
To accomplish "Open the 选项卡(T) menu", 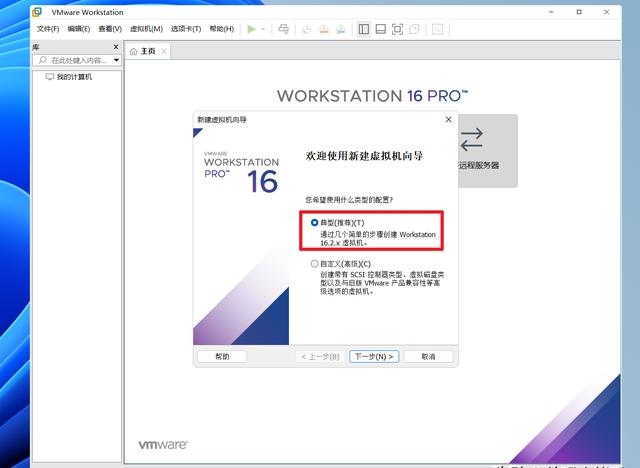I will click(186, 29).
